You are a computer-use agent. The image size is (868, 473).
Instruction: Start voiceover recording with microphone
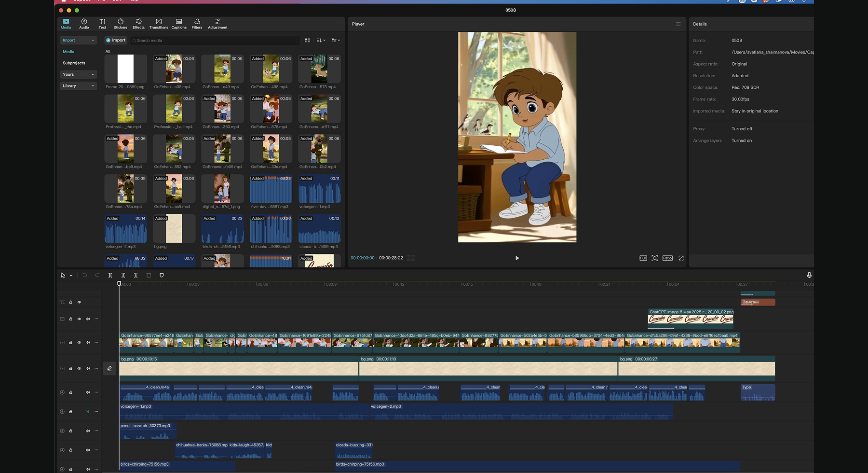click(809, 275)
